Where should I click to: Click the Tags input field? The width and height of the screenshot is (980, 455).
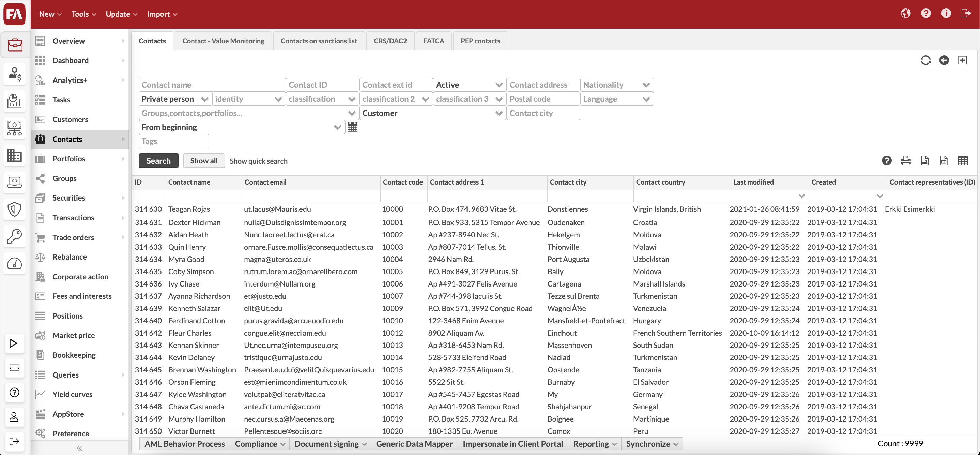coord(174,141)
